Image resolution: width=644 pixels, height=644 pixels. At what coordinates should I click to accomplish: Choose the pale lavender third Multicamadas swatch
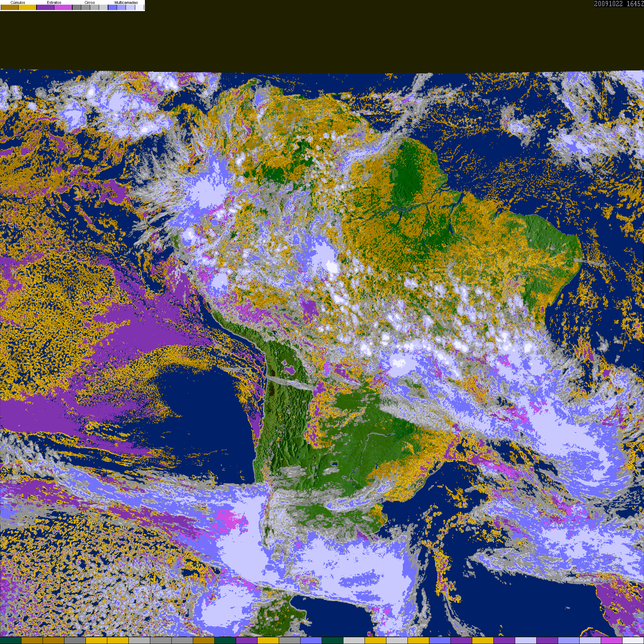131,7
